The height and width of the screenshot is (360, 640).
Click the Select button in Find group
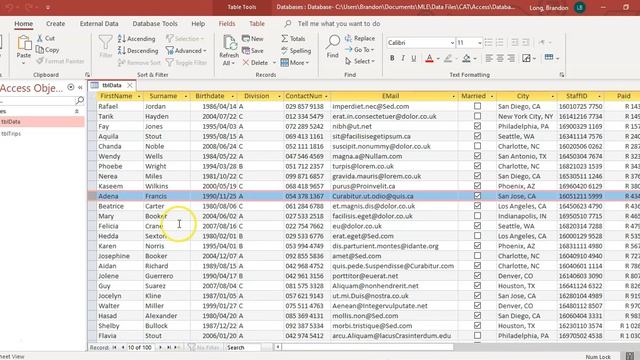click(x=360, y=61)
